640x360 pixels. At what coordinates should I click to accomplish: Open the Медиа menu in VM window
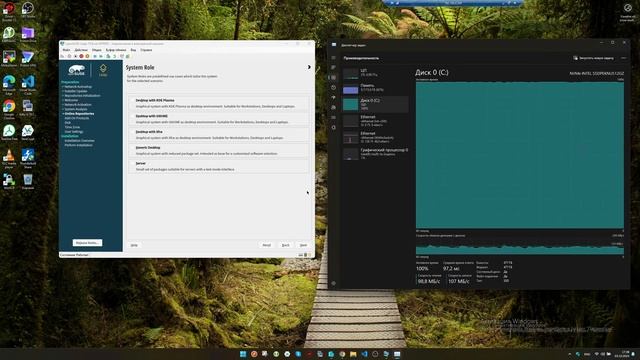pos(96,50)
